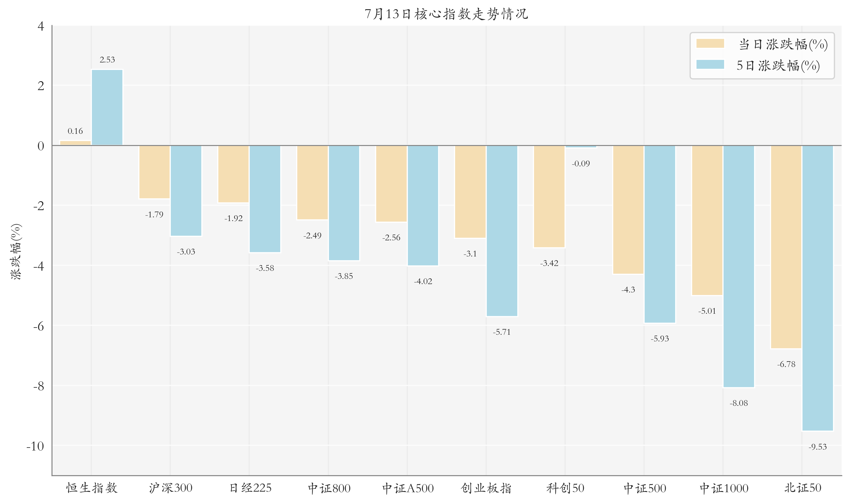Click the tan bar labeled 0.16
The image size is (850, 504).
coord(75,143)
